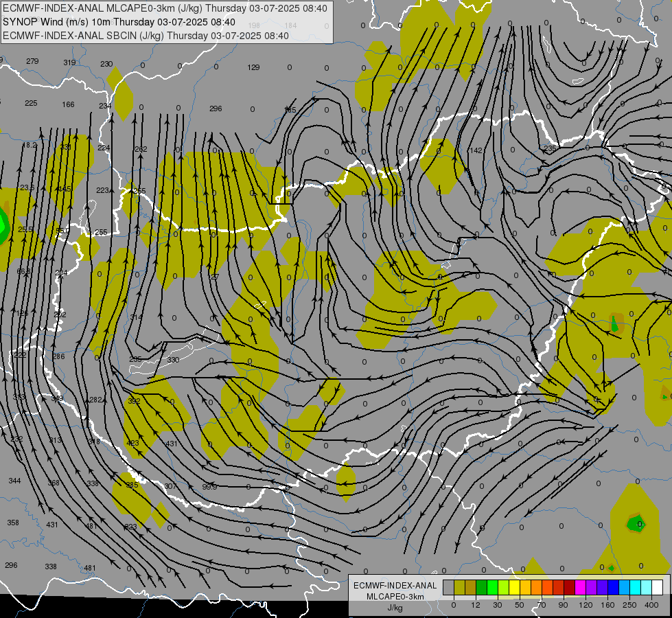Click the map value 224
672x618 pixels.
click(x=104, y=148)
